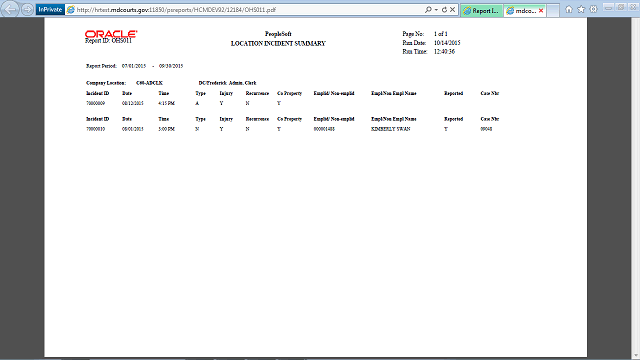
Task: Click the 'Report ID: OHS011' text
Action: (109, 41)
